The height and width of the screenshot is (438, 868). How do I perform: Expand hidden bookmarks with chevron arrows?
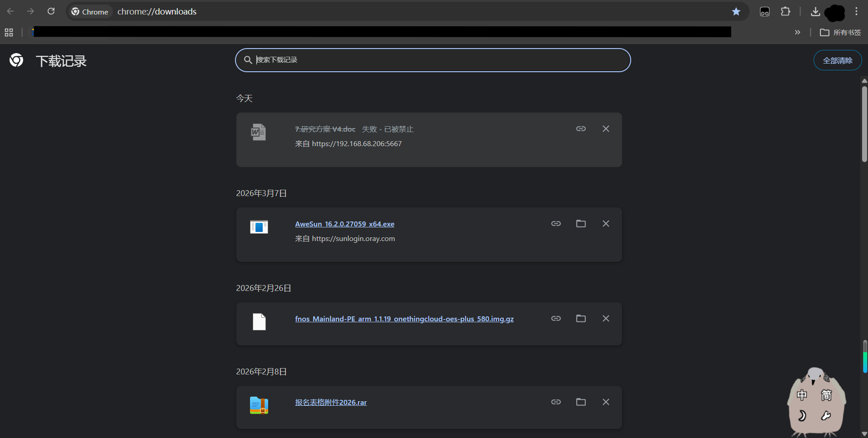[x=797, y=32]
